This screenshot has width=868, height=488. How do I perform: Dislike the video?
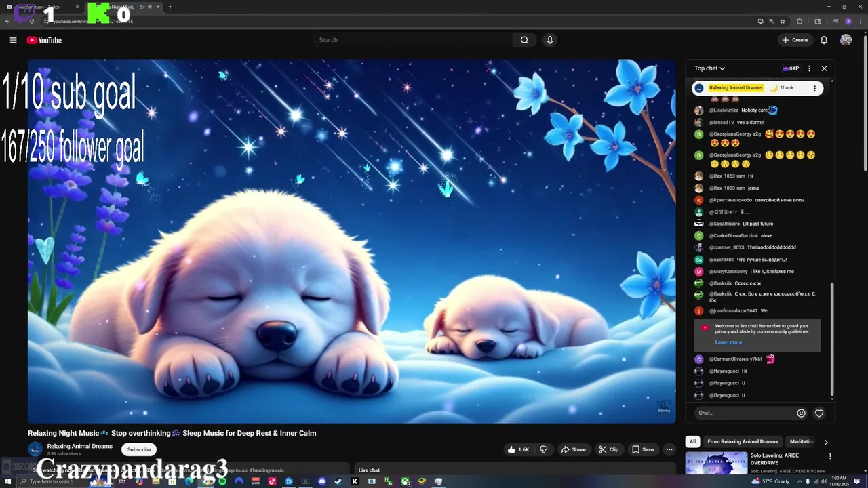(x=543, y=449)
